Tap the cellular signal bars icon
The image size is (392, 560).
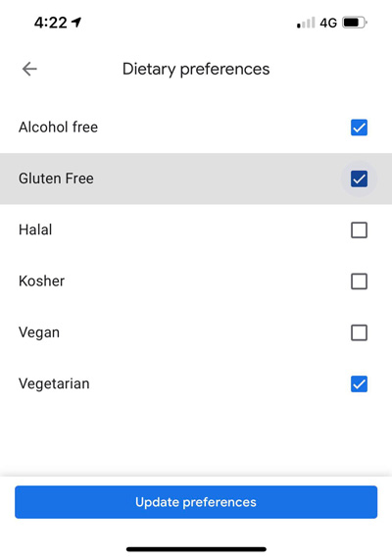pyautogui.click(x=306, y=23)
